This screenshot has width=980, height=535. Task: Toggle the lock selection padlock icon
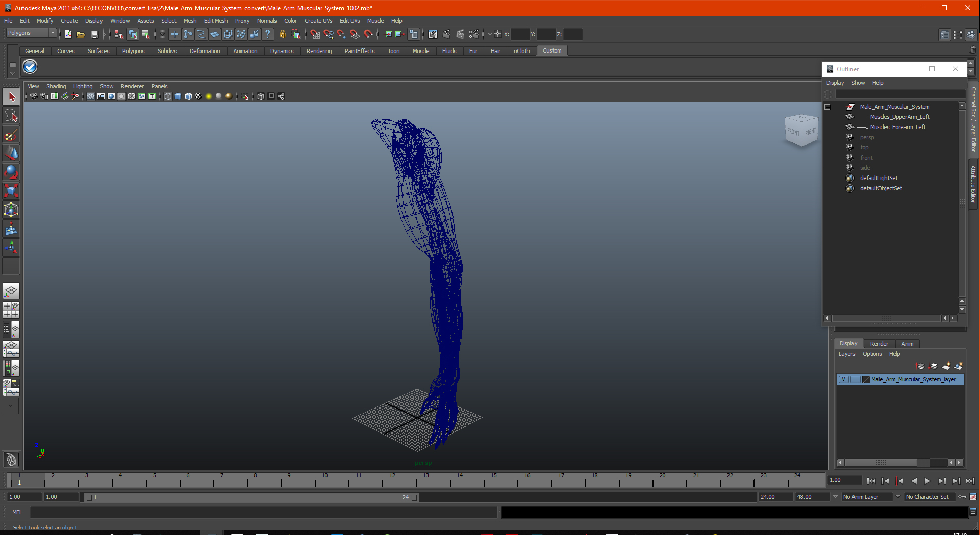click(282, 34)
